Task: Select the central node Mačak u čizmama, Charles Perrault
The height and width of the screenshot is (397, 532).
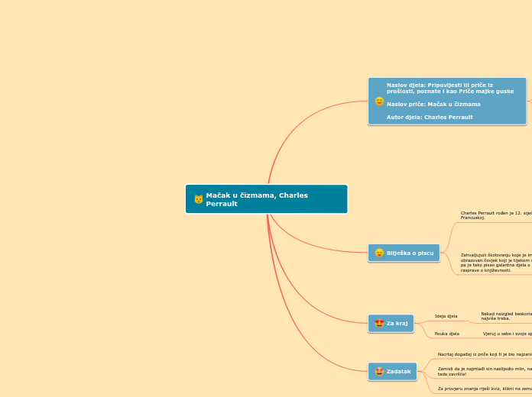Action: [x=266, y=199]
